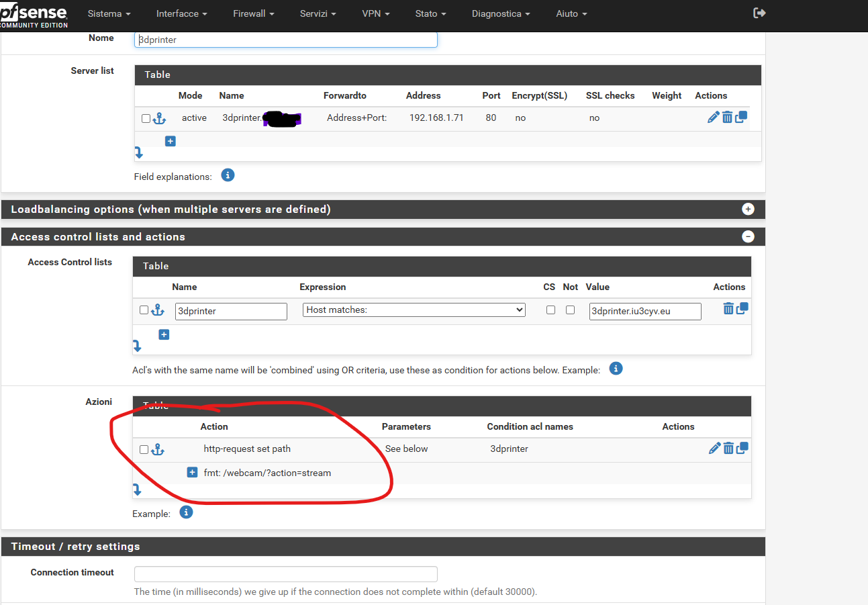
Task: Click the ACL Value field 3dprinter.iu3cyv.eu
Action: pyautogui.click(x=644, y=311)
